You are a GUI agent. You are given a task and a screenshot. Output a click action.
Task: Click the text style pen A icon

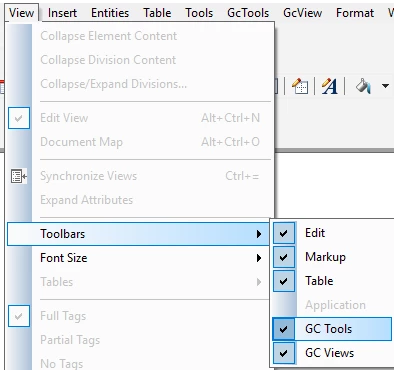tap(329, 86)
